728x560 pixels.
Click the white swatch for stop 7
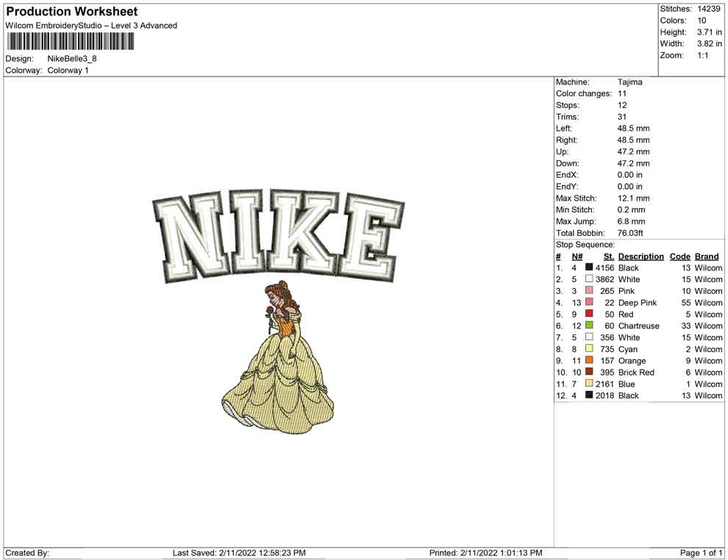click(589, 337)
